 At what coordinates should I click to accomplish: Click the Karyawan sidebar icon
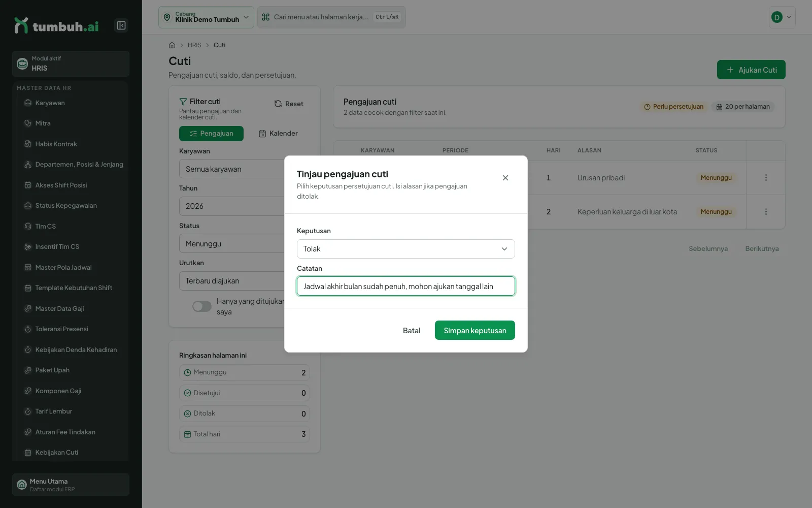coord(28,103)
